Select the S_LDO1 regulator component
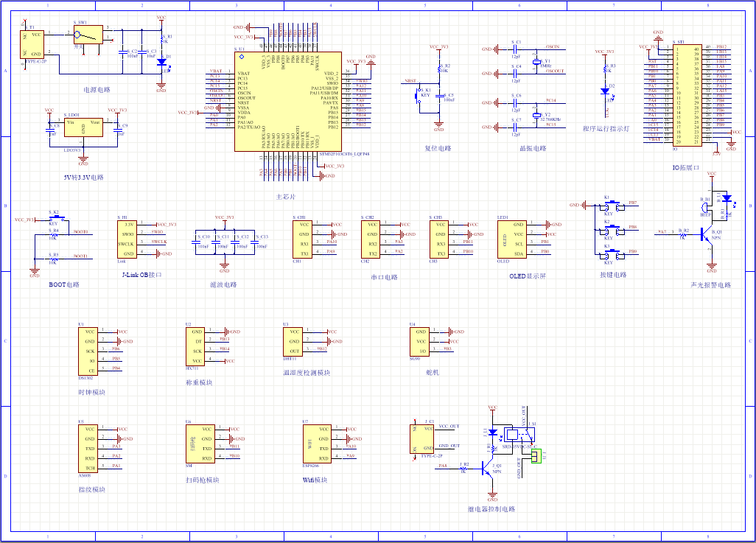 pos(83,127)
